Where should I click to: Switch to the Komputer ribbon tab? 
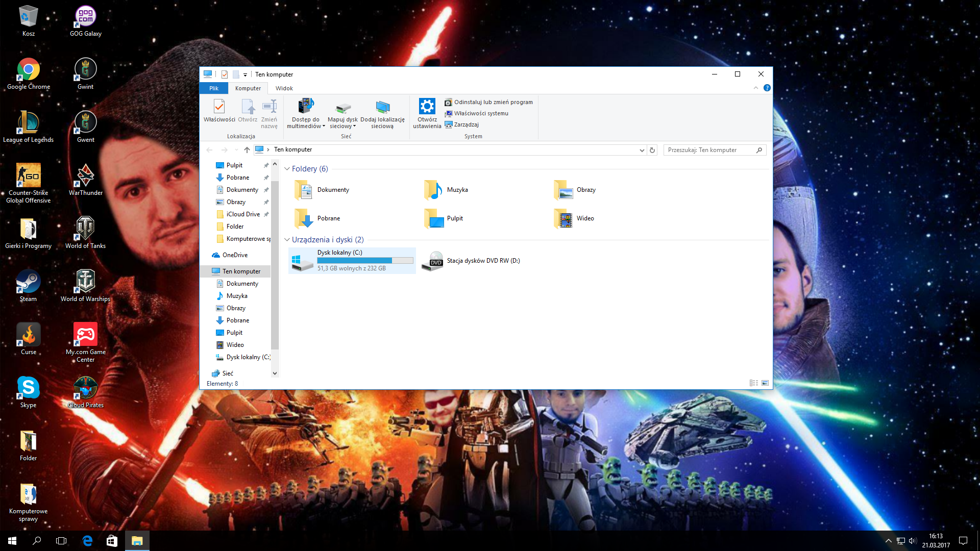(x=248, y=88)
